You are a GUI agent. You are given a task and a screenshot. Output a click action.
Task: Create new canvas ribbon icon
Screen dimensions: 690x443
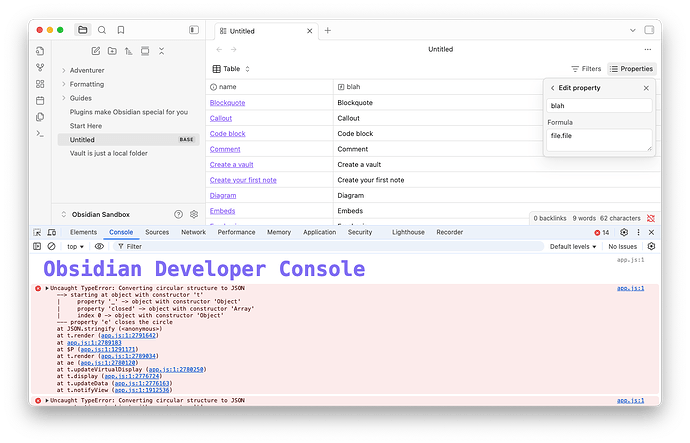click(40, 84)
